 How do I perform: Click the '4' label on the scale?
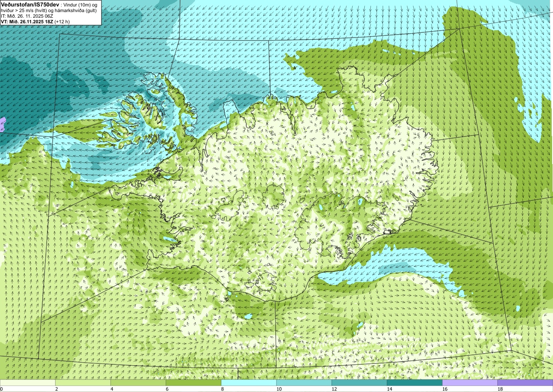[112, 389]
